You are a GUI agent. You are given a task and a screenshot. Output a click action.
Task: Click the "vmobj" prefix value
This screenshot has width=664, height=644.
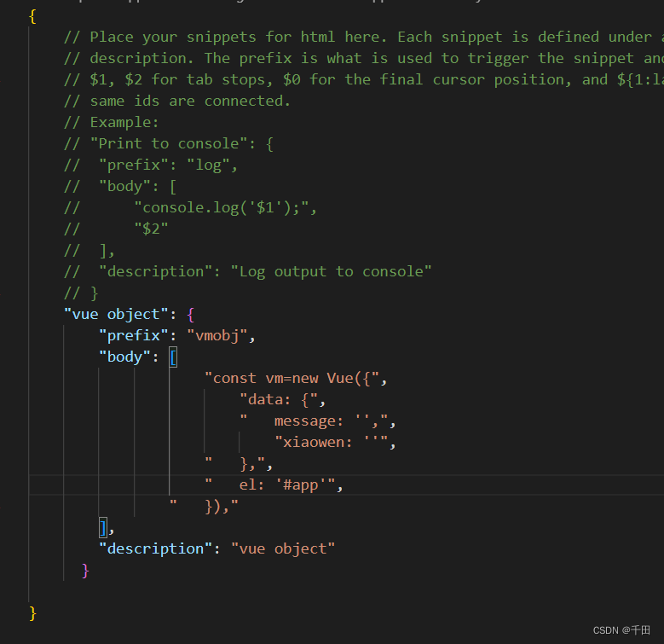(217, 335)
